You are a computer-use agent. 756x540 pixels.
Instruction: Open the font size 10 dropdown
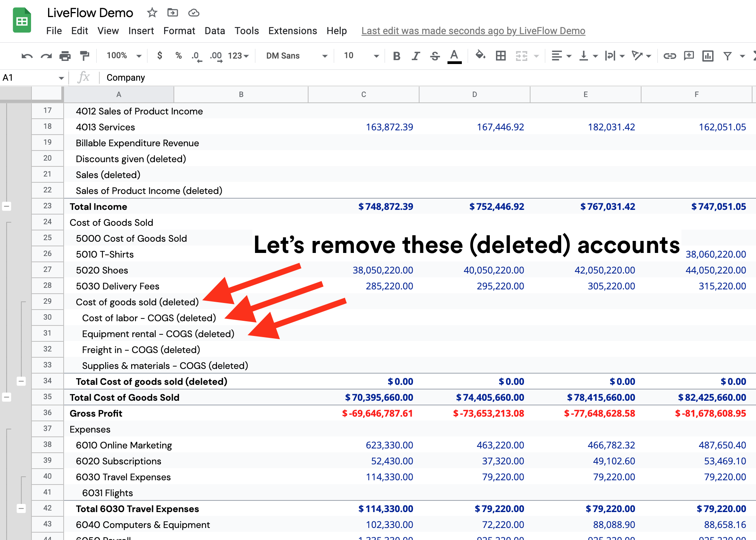pos(361,56)
